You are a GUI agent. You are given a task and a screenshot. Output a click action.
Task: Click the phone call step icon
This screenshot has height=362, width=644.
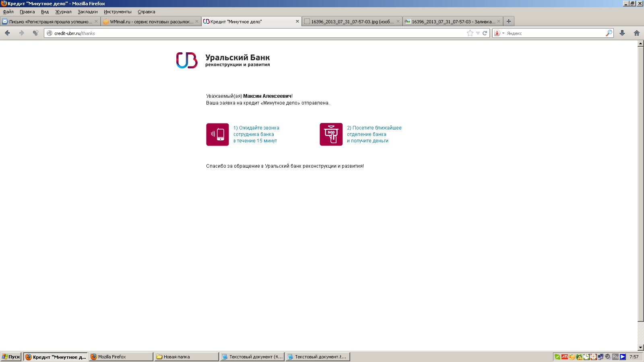217,134
